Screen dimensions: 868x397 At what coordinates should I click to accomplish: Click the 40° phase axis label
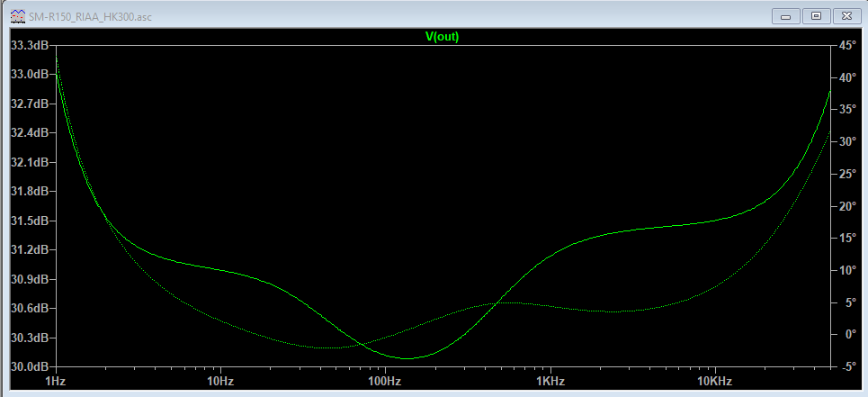click(847, 77)
